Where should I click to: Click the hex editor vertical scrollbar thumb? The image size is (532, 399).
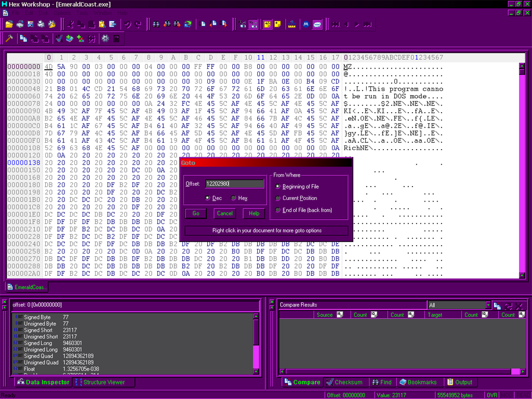[x=522, y=72]
